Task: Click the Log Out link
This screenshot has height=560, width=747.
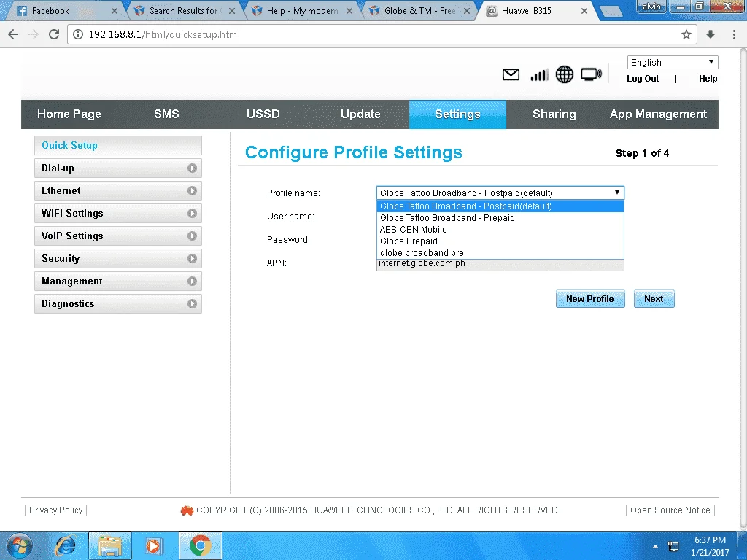Action: (643, 79)
